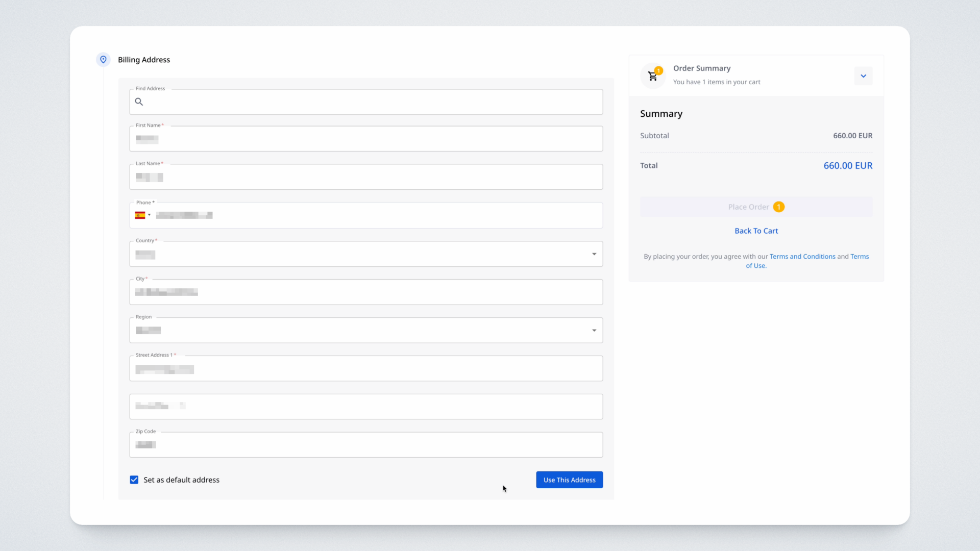
Task: Click the Spain flag in the Phone field
Action: click(140, 215)
